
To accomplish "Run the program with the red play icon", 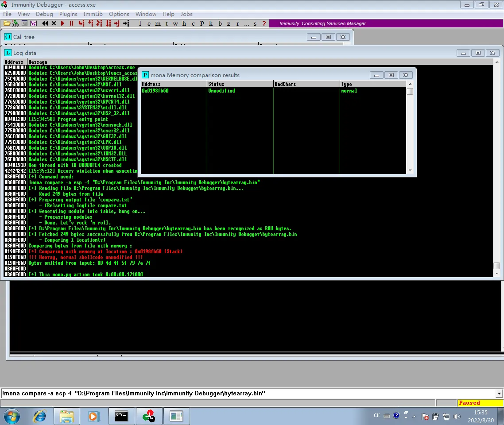I will click(x=62, y=23).
